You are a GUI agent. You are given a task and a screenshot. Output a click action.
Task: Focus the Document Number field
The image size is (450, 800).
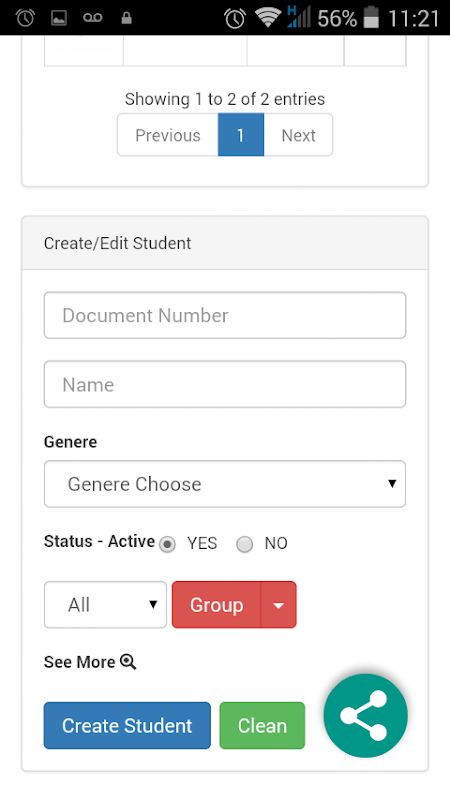pyautogui.click(x=225, y=315)
